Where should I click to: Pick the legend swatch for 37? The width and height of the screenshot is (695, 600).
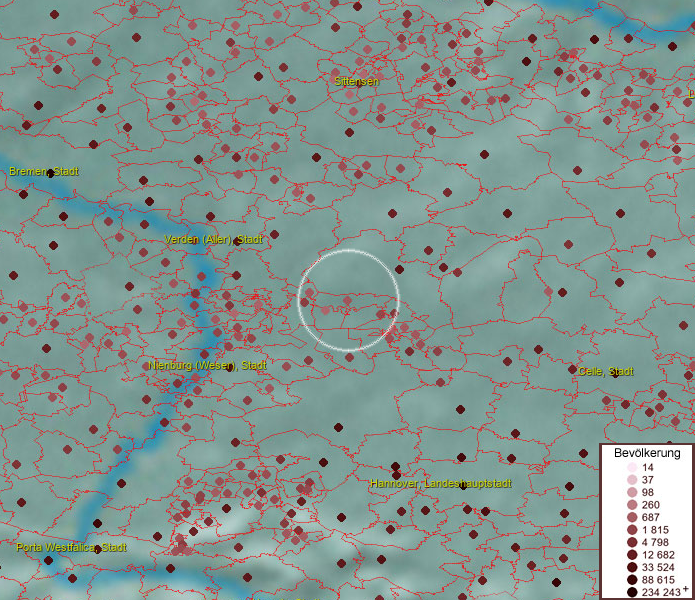(x=632, y=479)
